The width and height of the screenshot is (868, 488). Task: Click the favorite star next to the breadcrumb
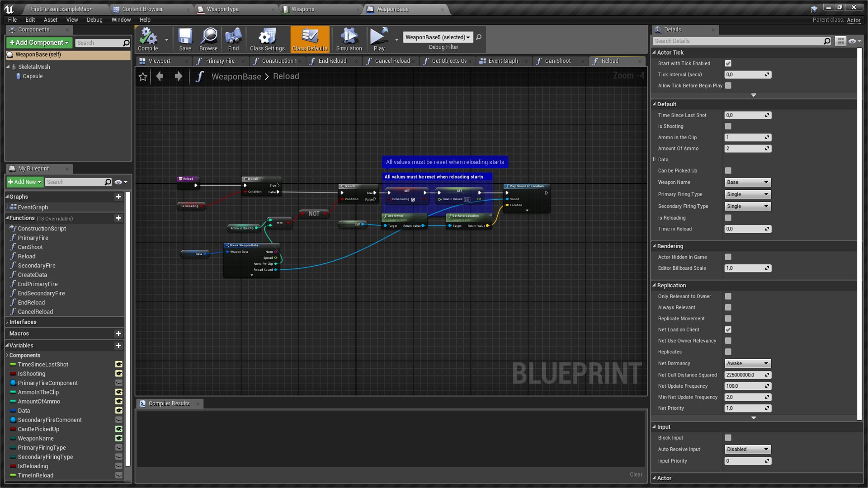pos(143,76)
